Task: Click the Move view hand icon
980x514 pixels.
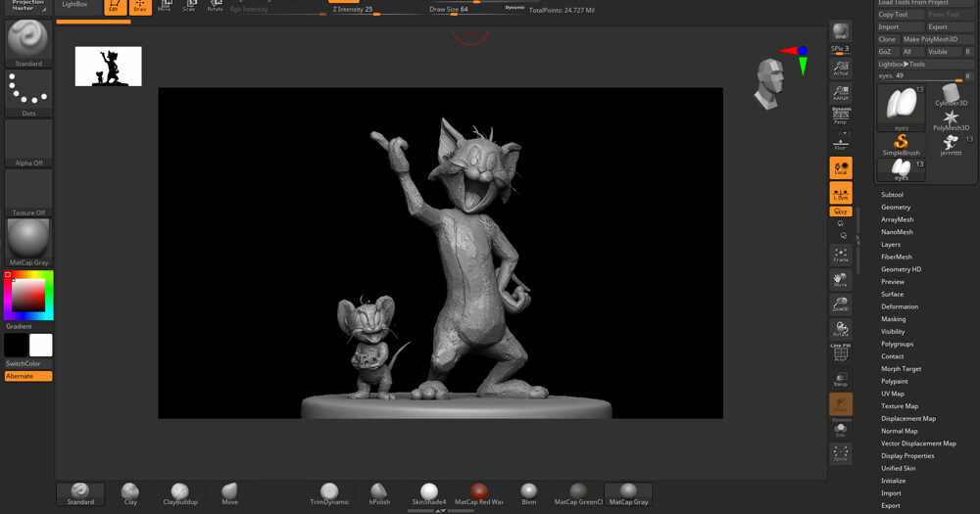Action: [x=841, y=280]
